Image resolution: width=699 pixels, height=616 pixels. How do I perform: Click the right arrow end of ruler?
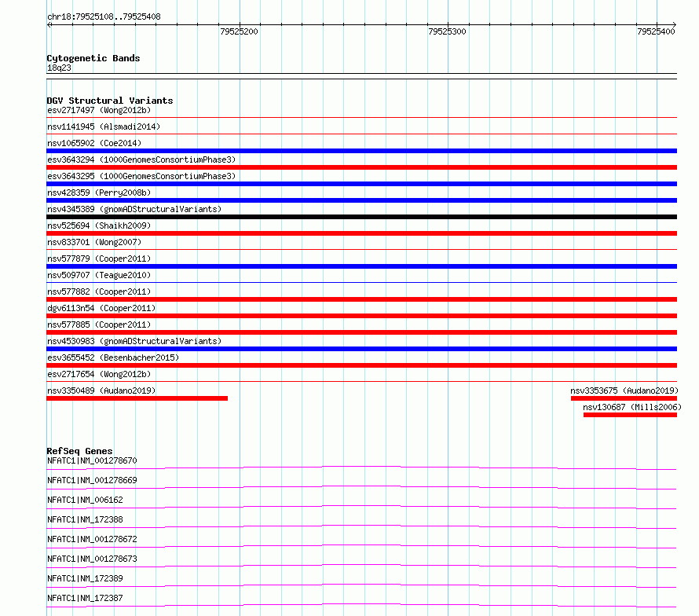(674, 25)
